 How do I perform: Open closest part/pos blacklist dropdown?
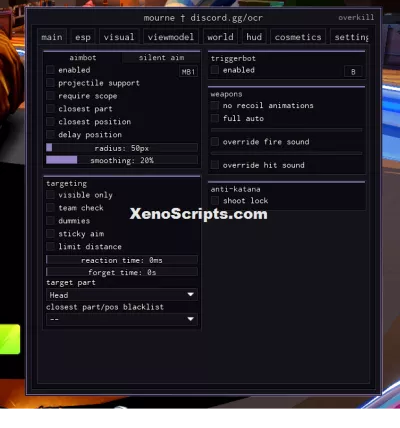(x=122, y=319)
